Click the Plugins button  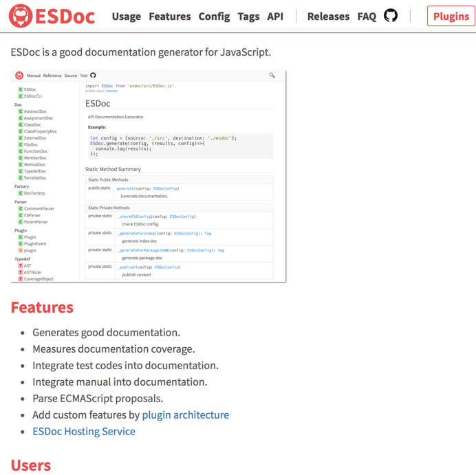click(x=451, y=16)
